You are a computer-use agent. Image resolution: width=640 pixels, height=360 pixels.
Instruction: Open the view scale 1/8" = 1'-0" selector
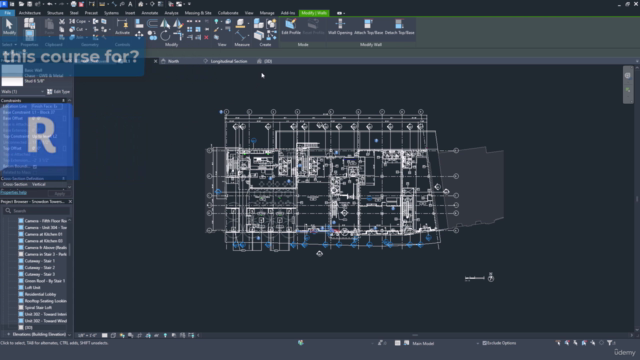pos(87,336)
